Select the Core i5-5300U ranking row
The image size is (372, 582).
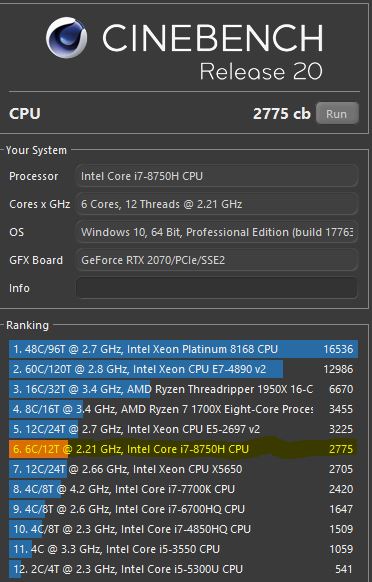pos(183,569)
